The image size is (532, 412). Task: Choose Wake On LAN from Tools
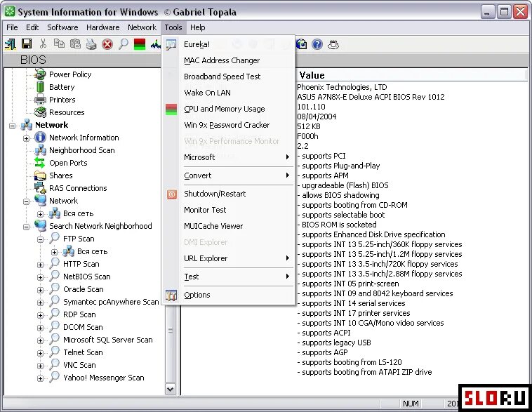coord(228,93)
